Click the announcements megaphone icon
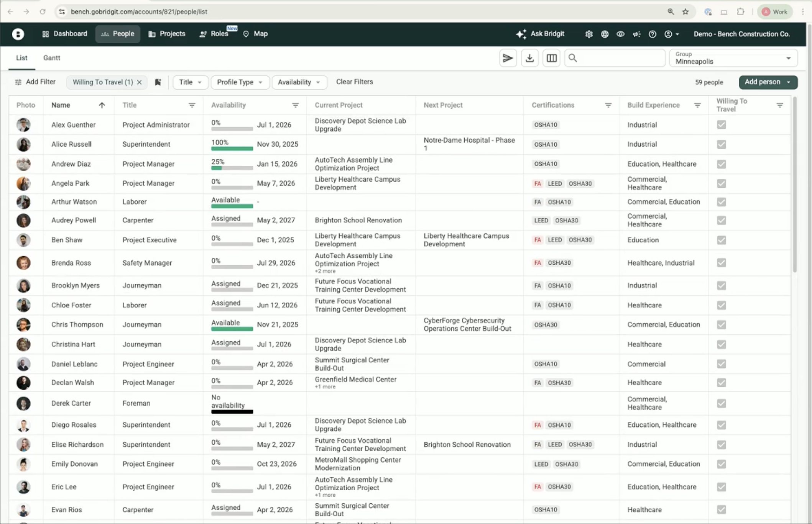The height and width of the screenshot is (524, 812). coord(636,34)
